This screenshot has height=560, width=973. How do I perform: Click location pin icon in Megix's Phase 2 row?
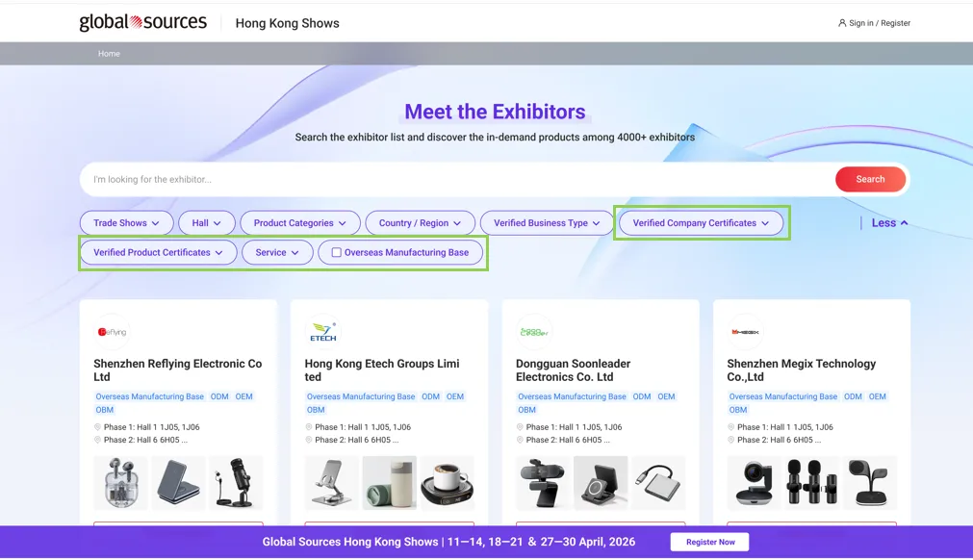pos(730,440)
